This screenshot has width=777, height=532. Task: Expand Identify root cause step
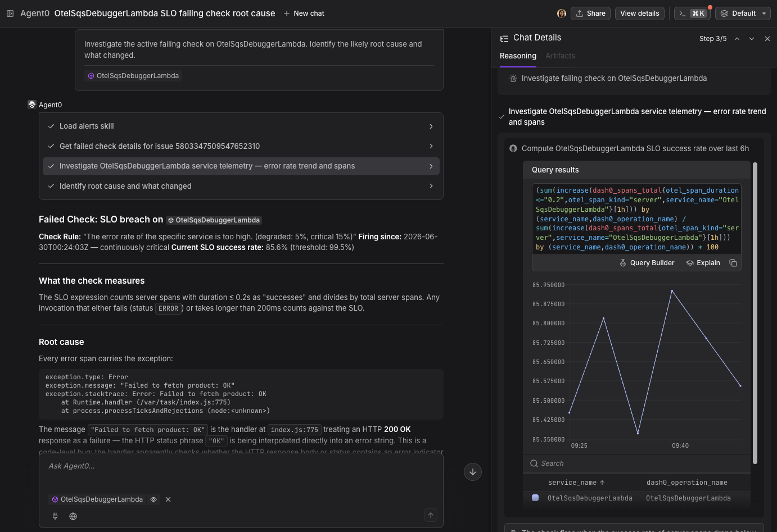point(241,186)
